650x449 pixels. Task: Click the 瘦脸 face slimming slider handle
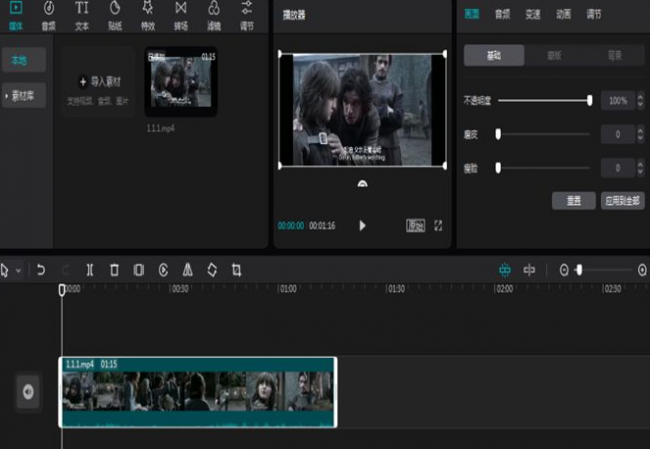pos(498,167)
